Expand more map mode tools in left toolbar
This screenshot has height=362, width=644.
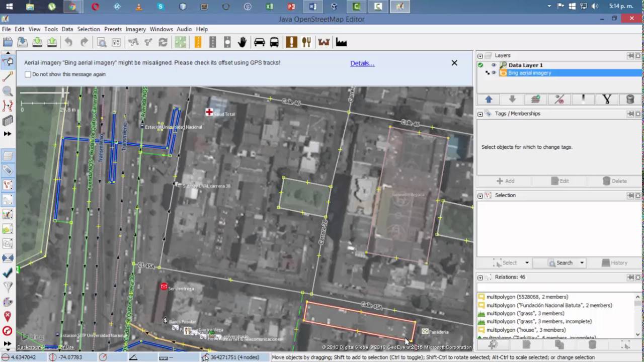click(8, 134)
